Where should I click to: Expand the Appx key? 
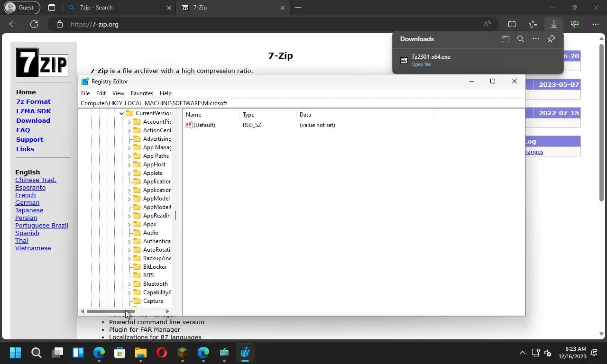129,224
